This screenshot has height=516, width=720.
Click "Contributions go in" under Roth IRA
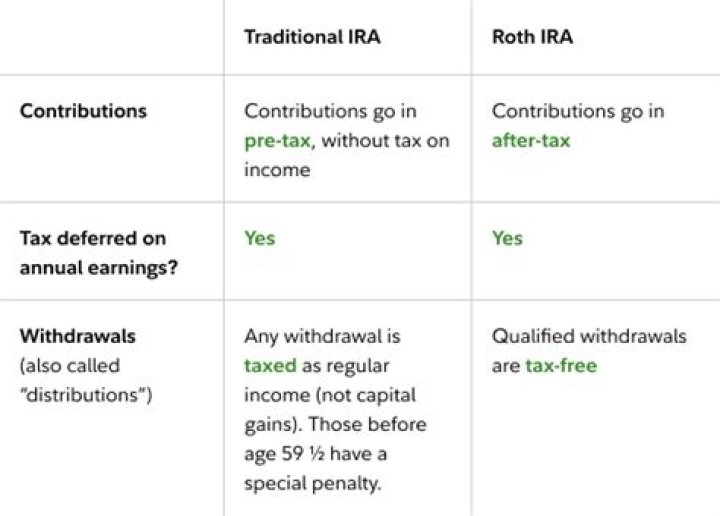click(578, 111)
